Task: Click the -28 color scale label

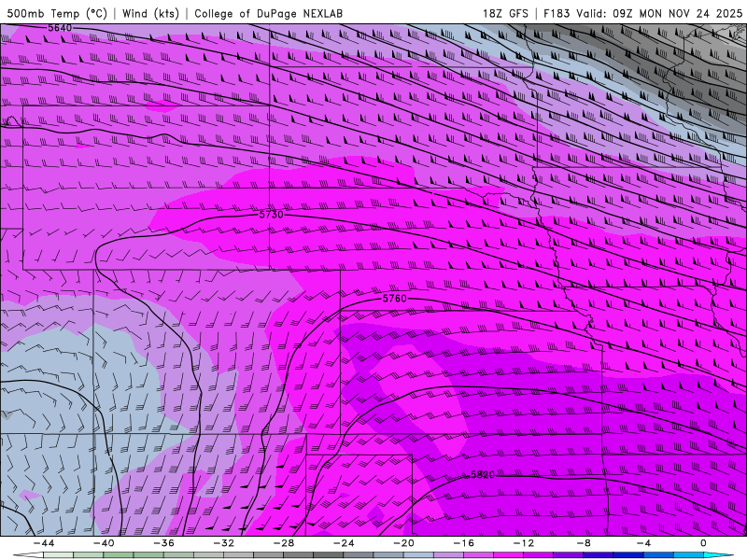Action: click(284, 543)
